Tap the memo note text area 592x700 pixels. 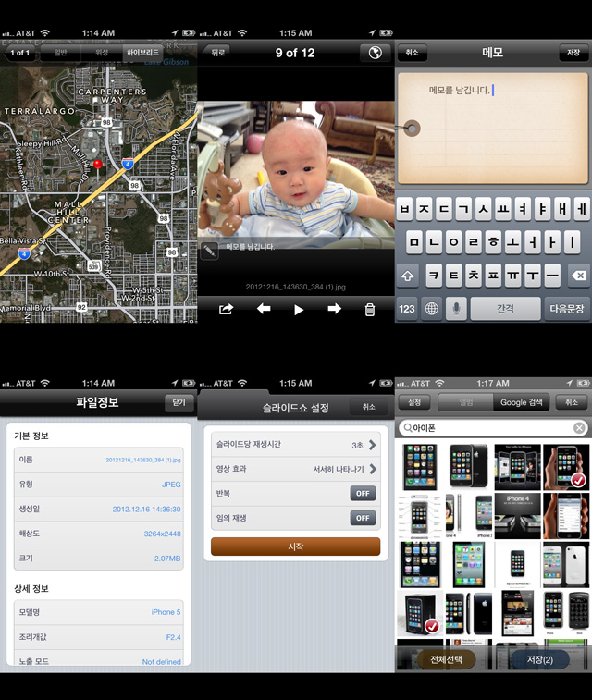[x=492, y=129]
